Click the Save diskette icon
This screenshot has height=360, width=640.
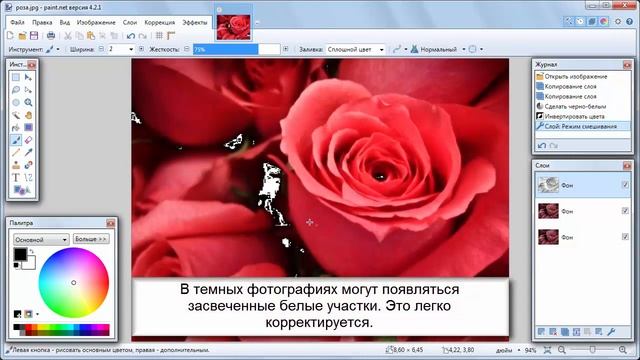tap(34, 36)
